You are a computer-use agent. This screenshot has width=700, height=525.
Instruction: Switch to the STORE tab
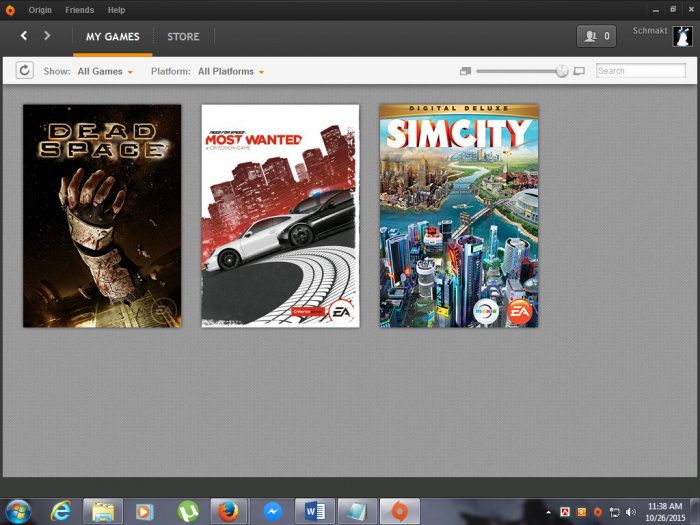tap(183, 37)
